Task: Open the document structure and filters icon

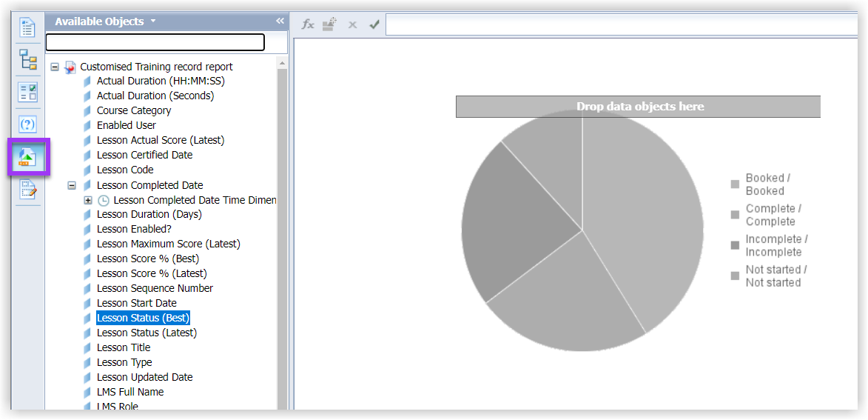Action: (28, 190)
